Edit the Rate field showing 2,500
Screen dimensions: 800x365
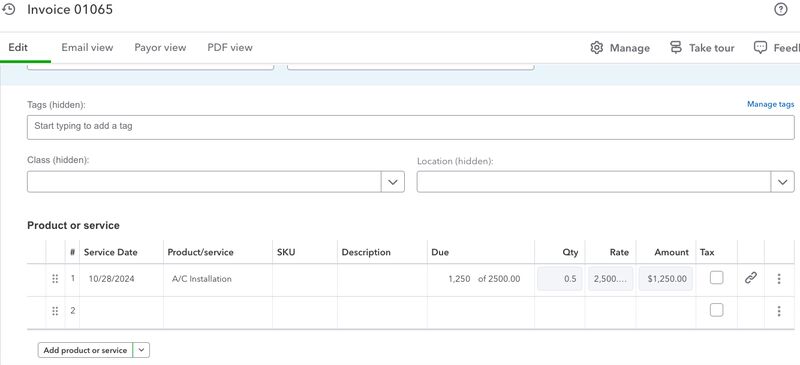click(610, 279)
